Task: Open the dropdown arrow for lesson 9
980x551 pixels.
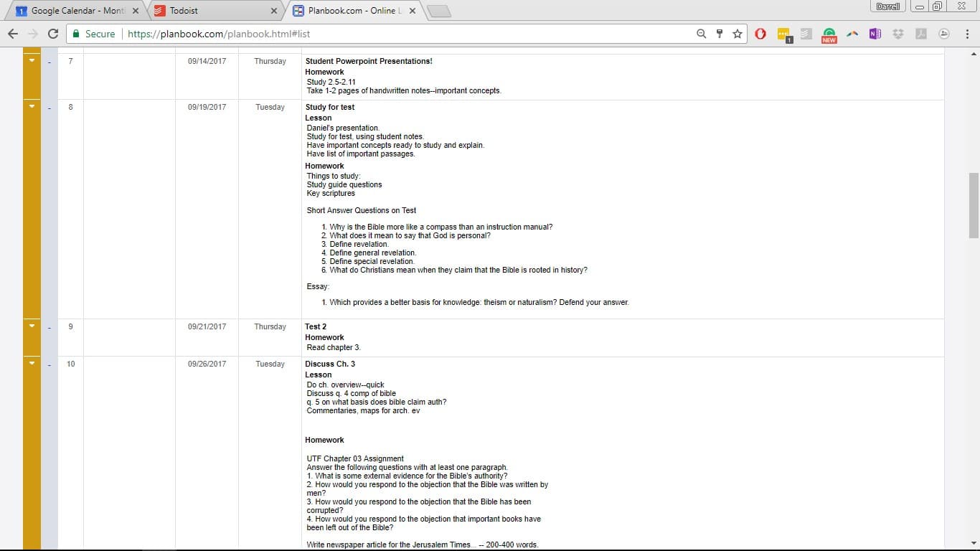Action: tap(32, 326)
